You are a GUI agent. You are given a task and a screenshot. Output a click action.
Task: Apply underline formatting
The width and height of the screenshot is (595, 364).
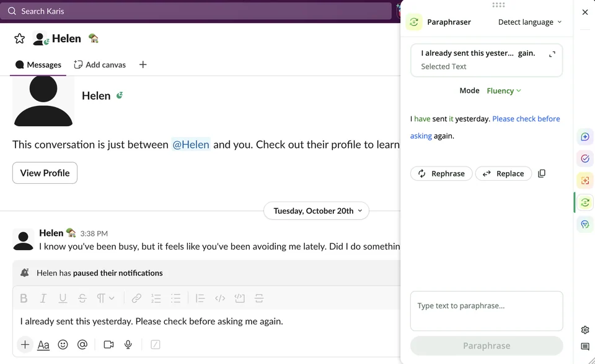[63, 298]
